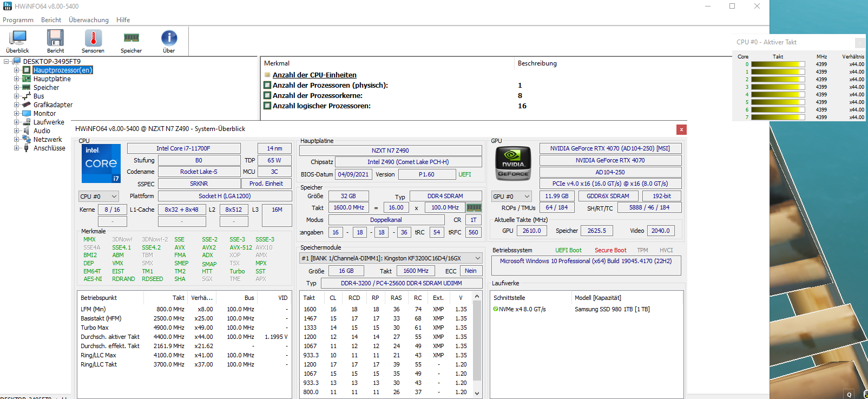
Task: Click the UEFI Boot label
Action: click(x=568, y=250)
